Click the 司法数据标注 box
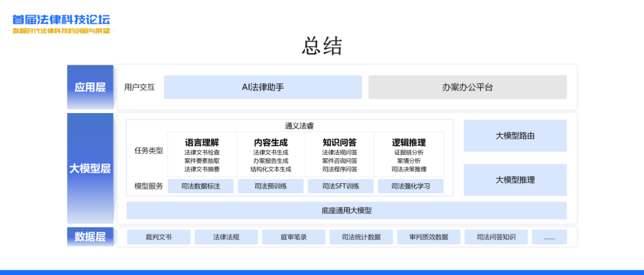The width and height of the screenshot is (644, 275). click(200, 186)
